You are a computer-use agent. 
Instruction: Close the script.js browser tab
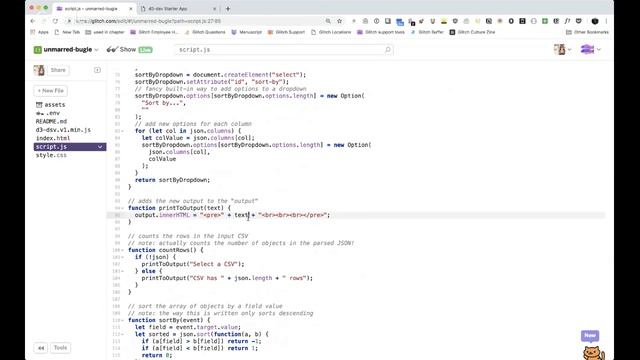pyautogui.click(x=131, y=9)
